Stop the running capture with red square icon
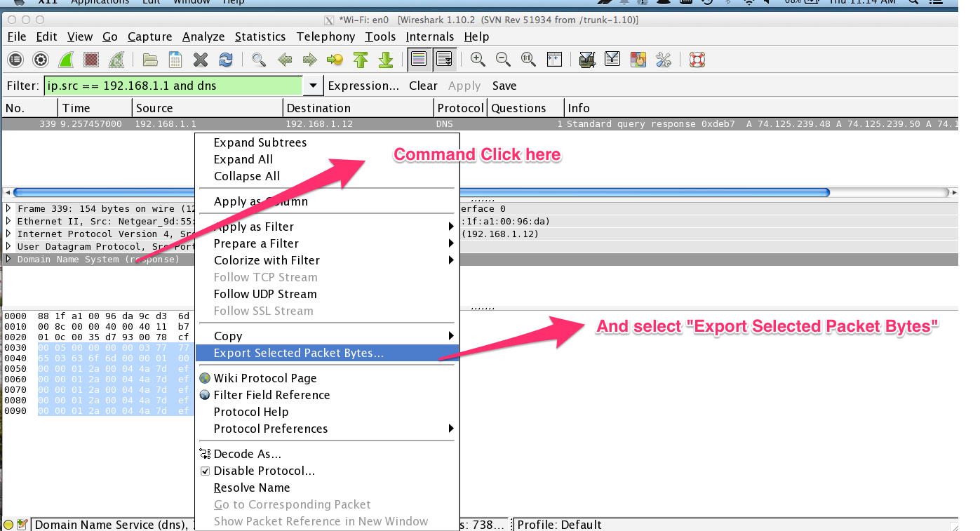This screenshot has height=531, width=980. point(90,60)
